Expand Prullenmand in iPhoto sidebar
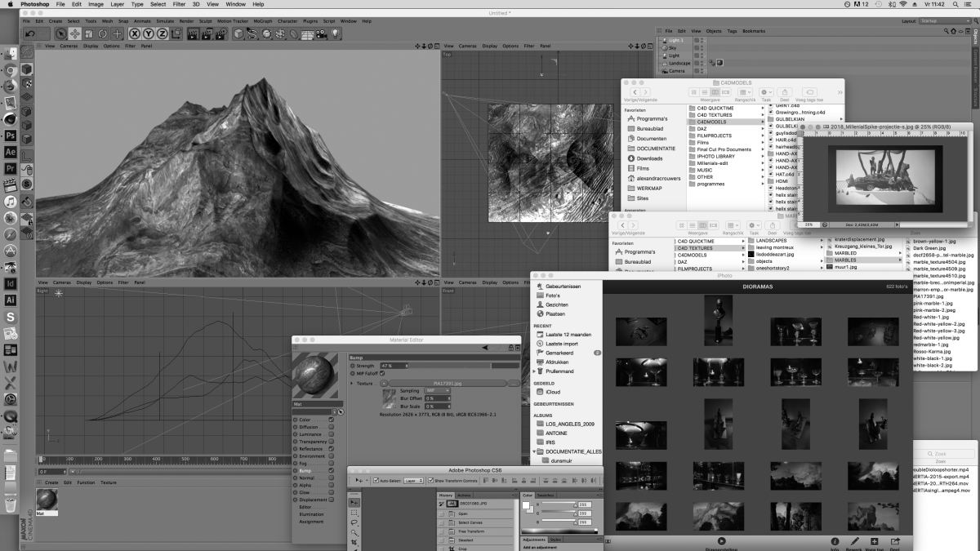This screenshot has height=551, width=980. pos(535,371)
